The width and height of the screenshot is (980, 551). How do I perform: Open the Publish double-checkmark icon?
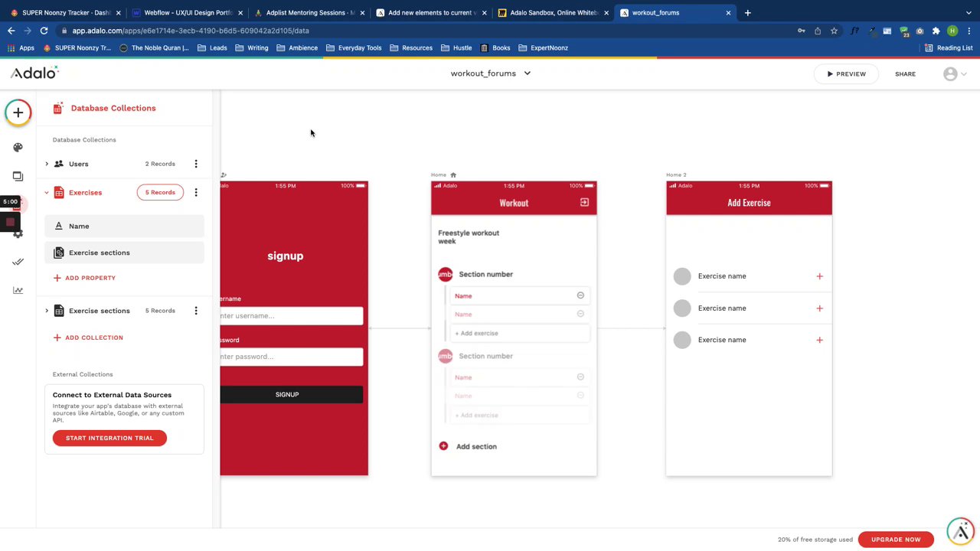click(x=18, y=262)
